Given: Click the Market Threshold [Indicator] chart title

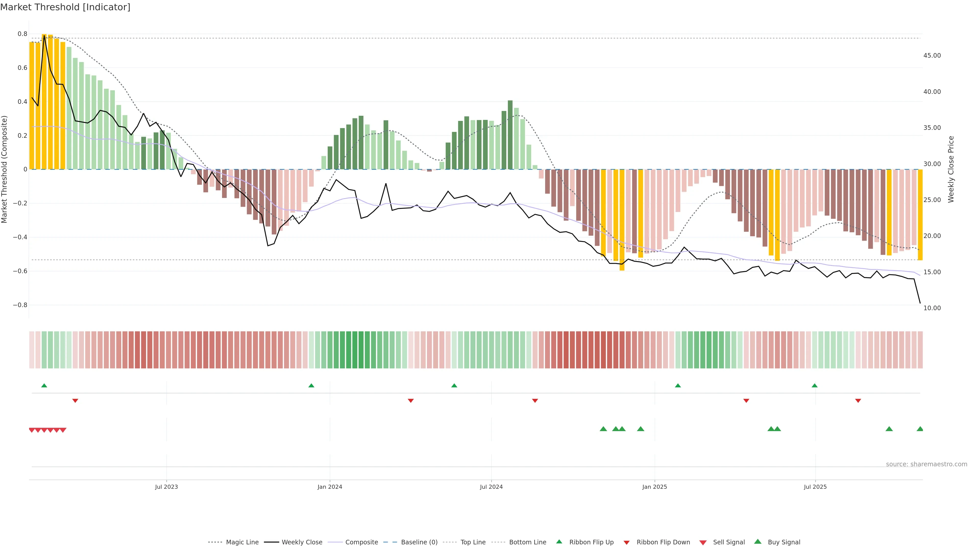Looking at the screenshot, I should [65, 7].
